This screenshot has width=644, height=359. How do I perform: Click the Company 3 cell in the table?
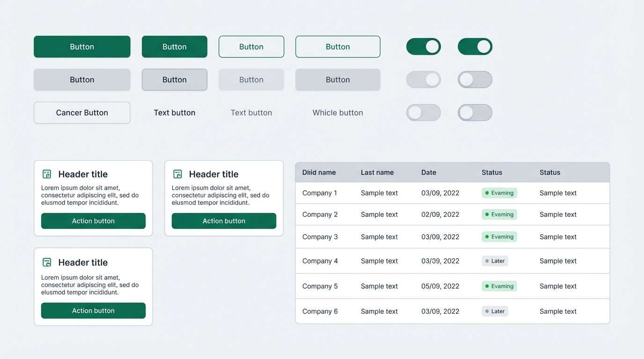320,237
